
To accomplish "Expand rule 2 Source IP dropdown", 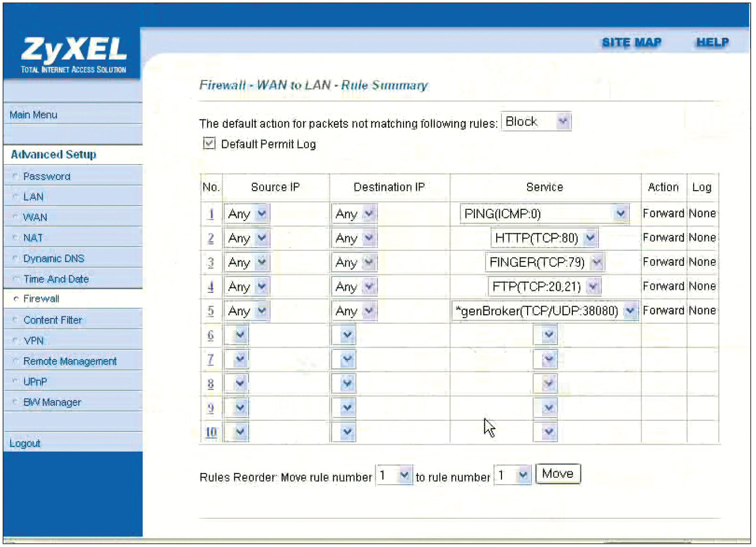I will coord(247,238).
